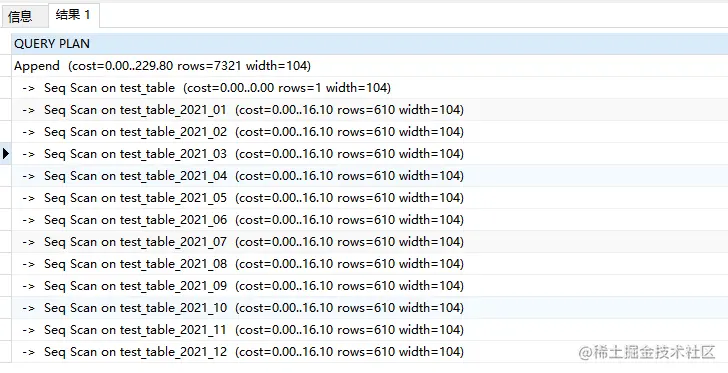
Task: Select the 结果 1 tab
Action: coord(73,15)
